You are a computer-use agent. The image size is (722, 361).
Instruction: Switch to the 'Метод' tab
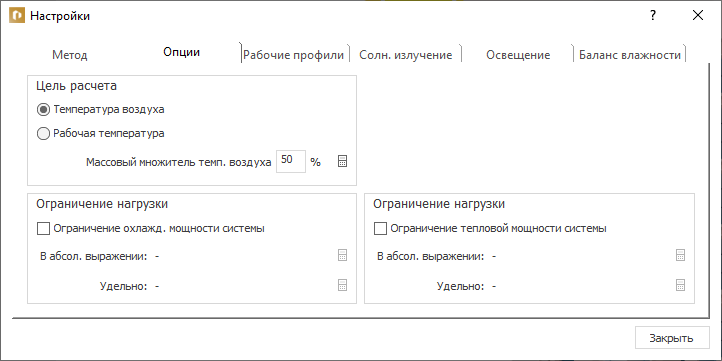coord(70,55)
